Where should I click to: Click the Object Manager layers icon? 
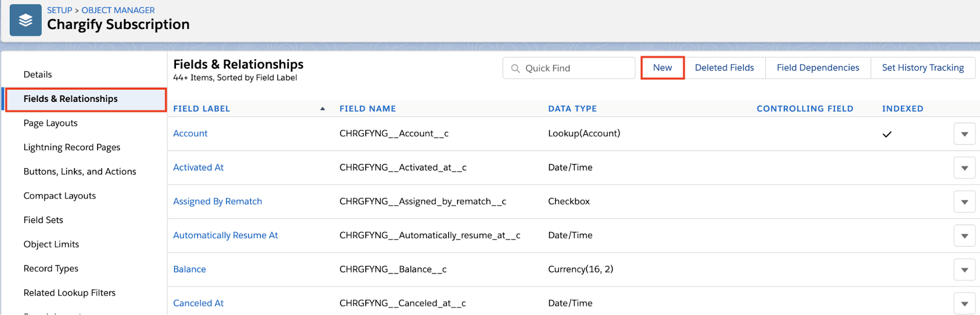(x=25, y=20)
